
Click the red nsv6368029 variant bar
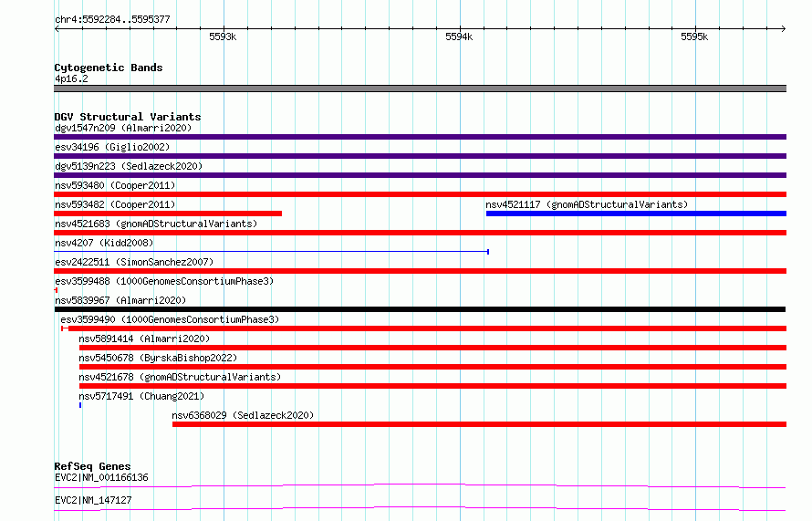click(480, 424)
